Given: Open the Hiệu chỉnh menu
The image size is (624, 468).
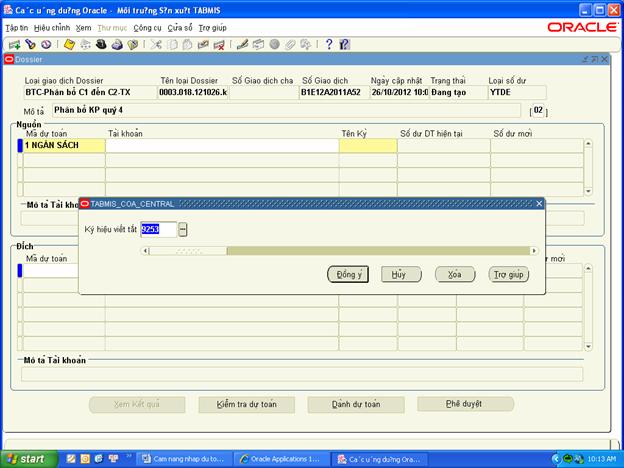Looking at the screenshot, I should click(52, 28).
